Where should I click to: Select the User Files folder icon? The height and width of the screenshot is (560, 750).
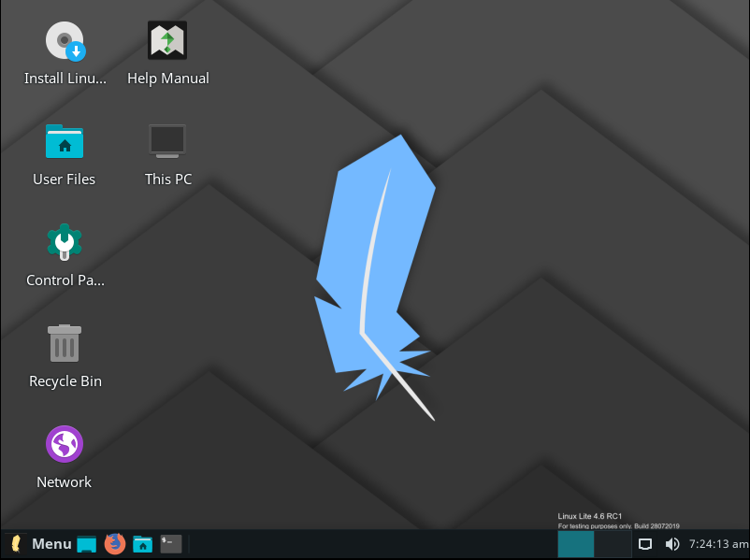pos(65,141)
